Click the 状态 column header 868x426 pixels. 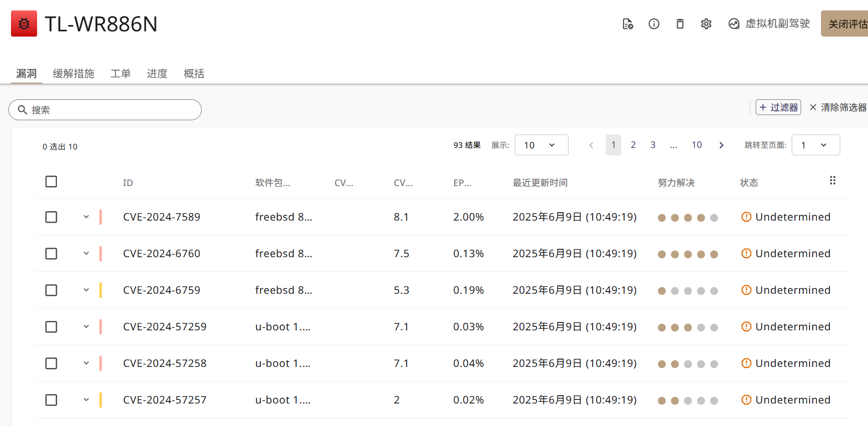point(749,182)
